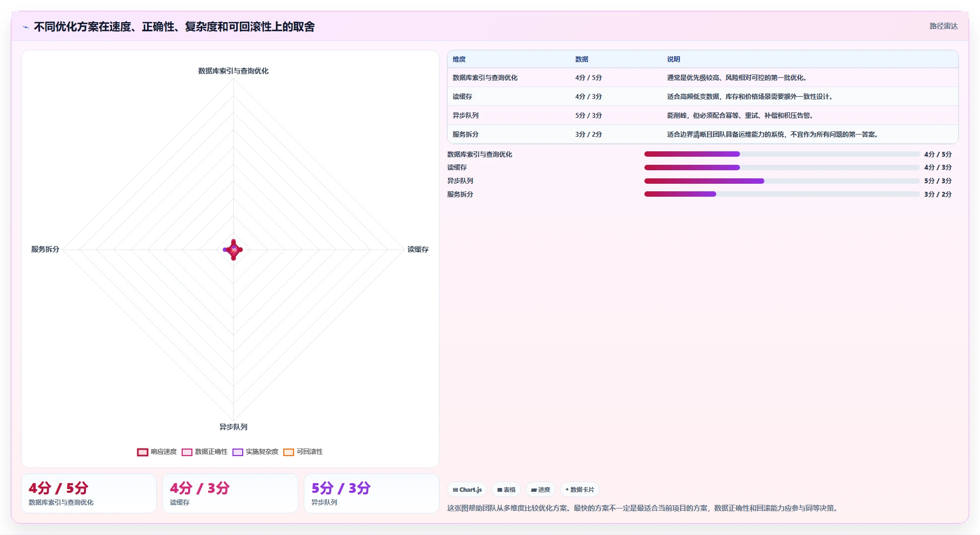
Task: Select the 数据库索引与查询优化 table row name
Action: (x=485, y=78)
